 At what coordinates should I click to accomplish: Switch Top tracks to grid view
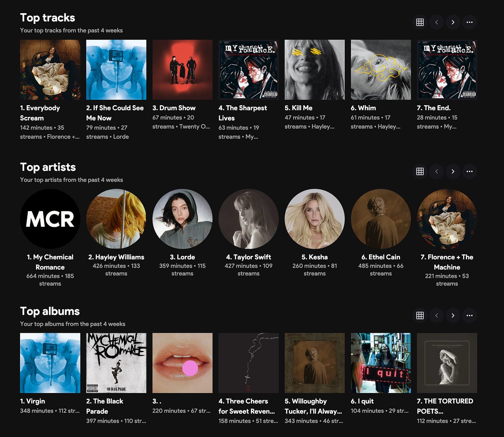pyautogui.click(x=420, y=22)
